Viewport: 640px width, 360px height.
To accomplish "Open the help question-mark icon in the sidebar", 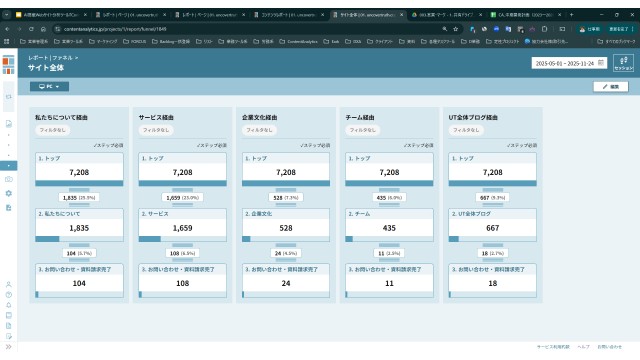I will [9, 295].
